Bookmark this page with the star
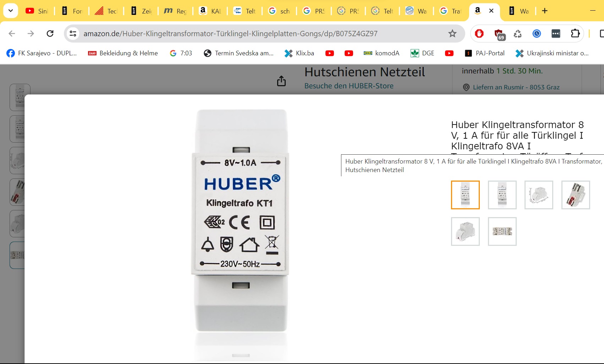This screenshot has height=364, width=604. coord(452,33)
